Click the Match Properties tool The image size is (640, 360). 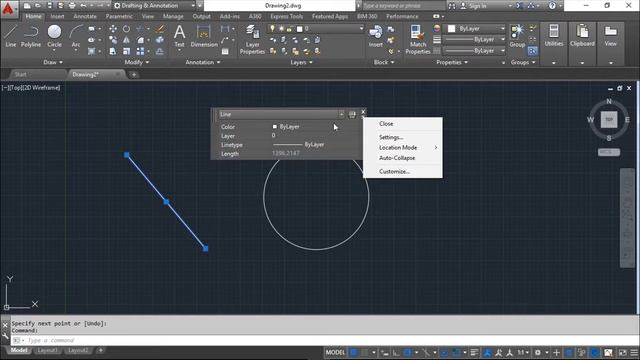418,39
